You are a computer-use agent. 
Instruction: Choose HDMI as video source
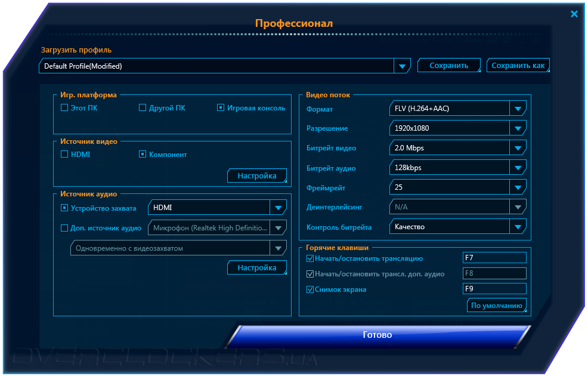(64, 154)
